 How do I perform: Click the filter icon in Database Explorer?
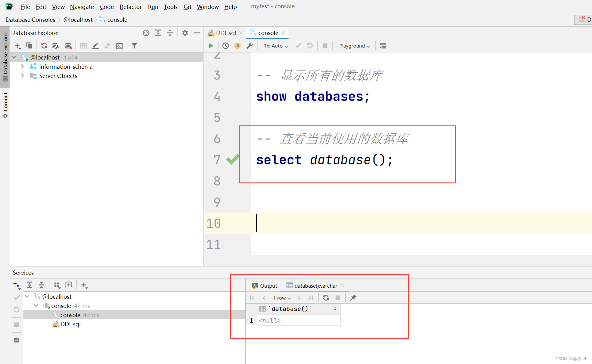[x=133, y=45]
